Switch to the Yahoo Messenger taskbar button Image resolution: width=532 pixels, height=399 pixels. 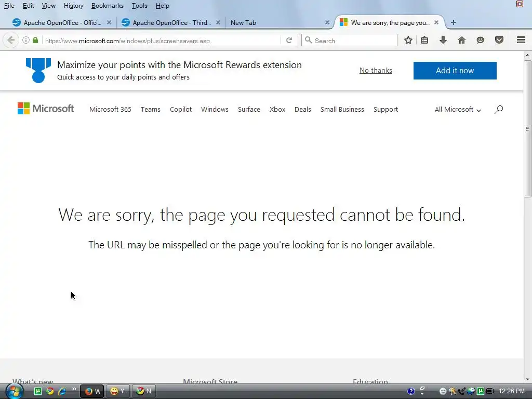click(118, 391)
